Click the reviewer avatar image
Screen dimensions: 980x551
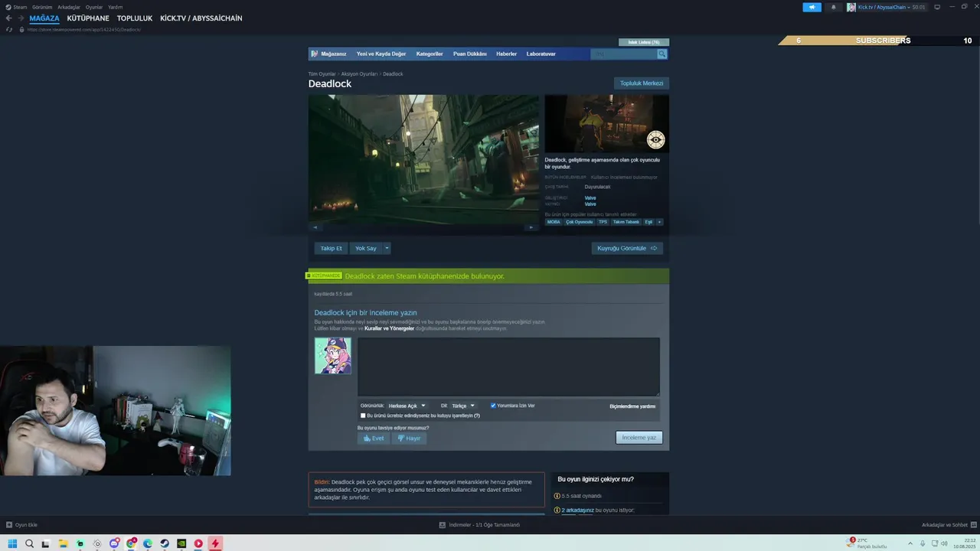pyautogui.click(x=333, y=356)
